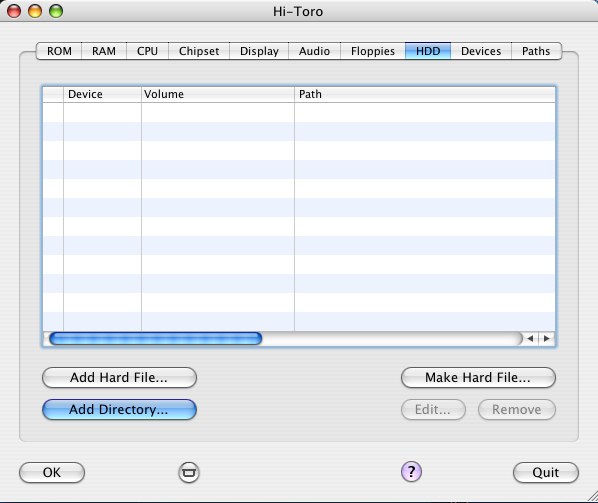The image size is (598, 503).
Task: Click the blue horizontal scrollbar thumb
Action: (x=156, y=339)
